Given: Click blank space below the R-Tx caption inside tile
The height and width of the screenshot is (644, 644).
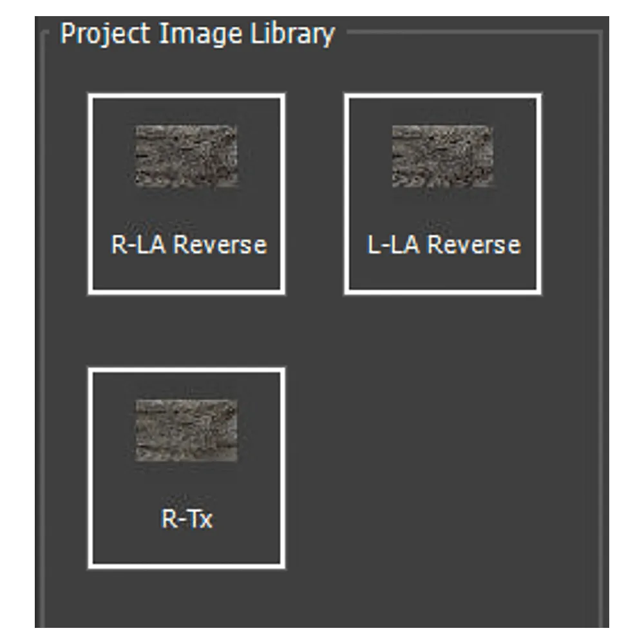Looking at the screenshot, I should (186, 547).
